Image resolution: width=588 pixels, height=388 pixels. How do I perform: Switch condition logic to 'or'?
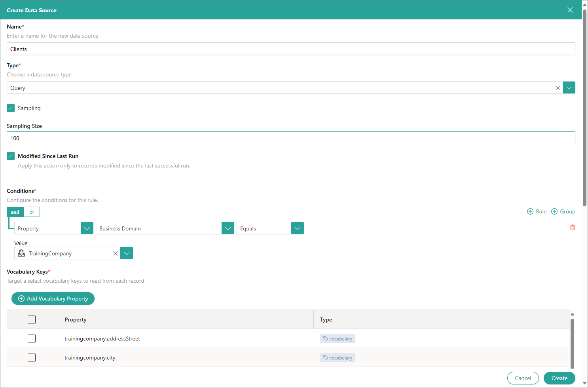(x=32, y=212)
